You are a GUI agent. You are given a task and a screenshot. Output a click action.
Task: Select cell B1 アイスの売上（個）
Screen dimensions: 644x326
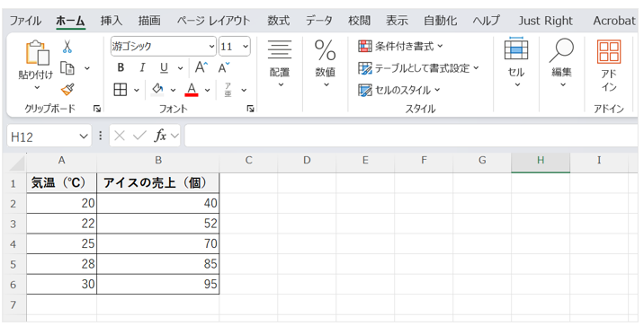[158, 183]
